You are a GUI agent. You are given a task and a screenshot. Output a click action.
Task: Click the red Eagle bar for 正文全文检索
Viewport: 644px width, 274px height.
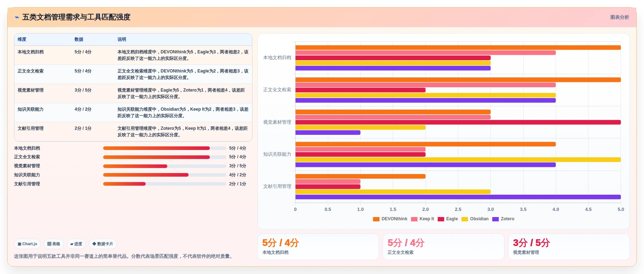click(x=360, y=90)
